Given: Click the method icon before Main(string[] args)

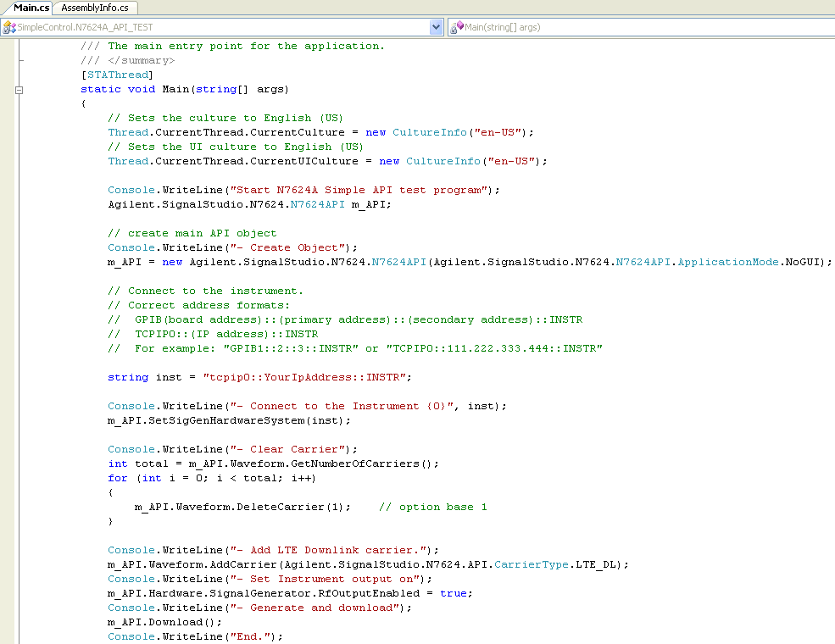Looking at the screenshot, I should tap(457, 26).
